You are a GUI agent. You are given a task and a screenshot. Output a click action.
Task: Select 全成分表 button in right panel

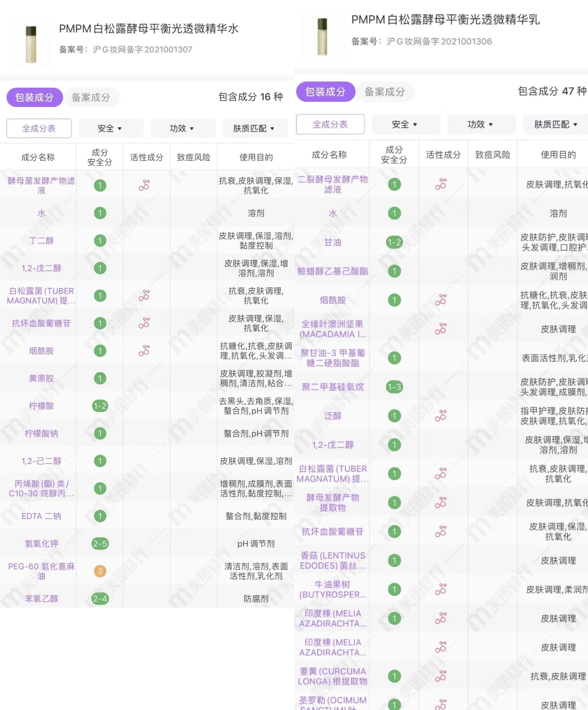(x=330, y=124)
